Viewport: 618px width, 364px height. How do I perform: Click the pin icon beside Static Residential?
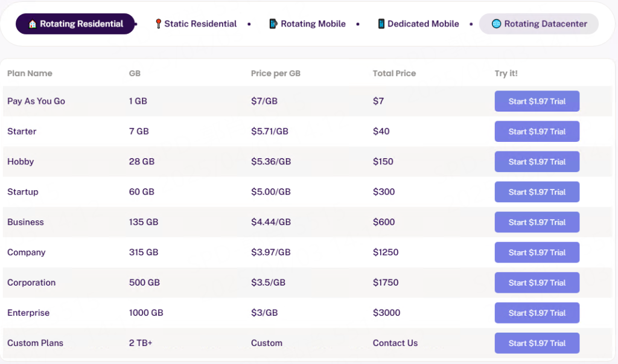point(158,24)
